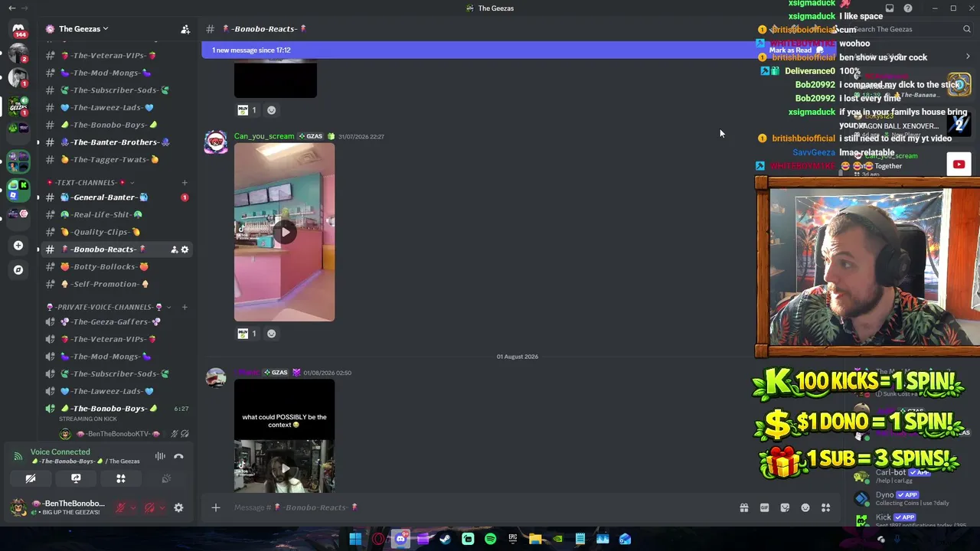Image resolution: width=980 pixels, height=551 pixels.
Task: Open server invite people icon in header
Action: 185,29
